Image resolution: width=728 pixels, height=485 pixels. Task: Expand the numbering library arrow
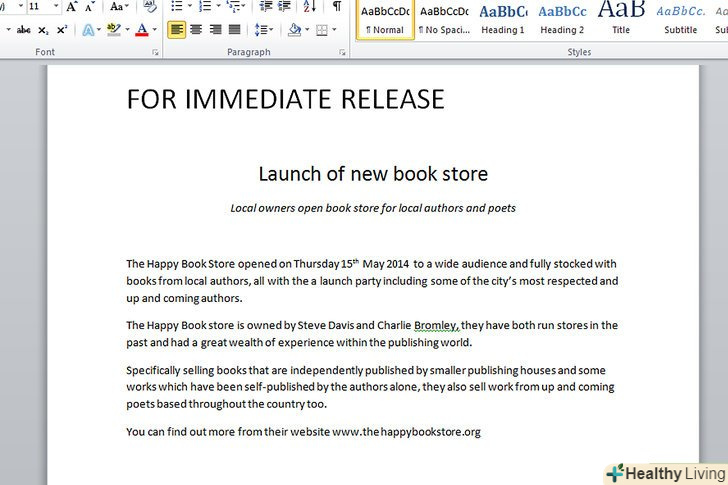218,6
